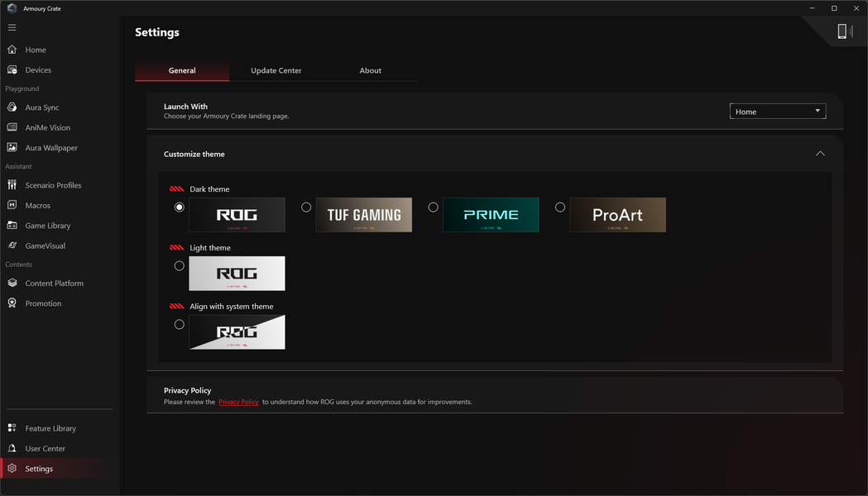Click the AniMe Vision icon
Viewport: 868px width, 496px height.
tap(12, 127)
